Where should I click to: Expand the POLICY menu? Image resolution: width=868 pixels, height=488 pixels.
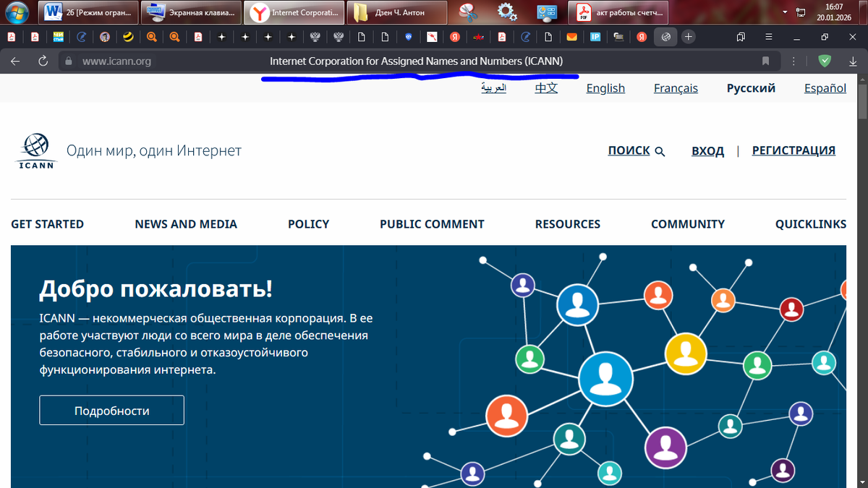(308, 224)
